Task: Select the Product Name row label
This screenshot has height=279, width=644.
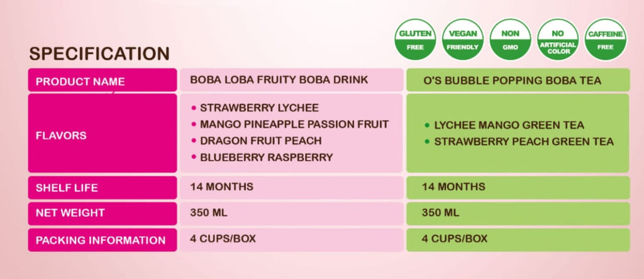Action: (80, 82)
